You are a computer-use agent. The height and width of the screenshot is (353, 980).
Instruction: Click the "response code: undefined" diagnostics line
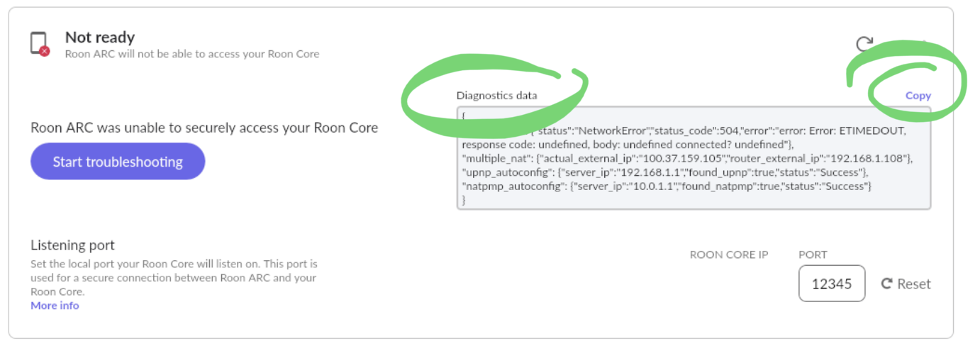(x=628, y=145)
